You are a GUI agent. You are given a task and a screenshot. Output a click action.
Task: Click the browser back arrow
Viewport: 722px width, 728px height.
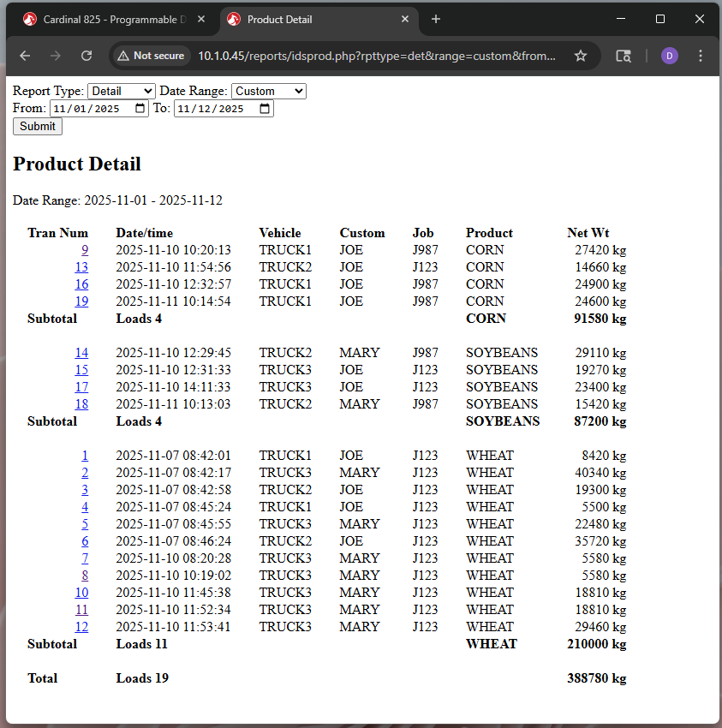(x=25, y=56)
